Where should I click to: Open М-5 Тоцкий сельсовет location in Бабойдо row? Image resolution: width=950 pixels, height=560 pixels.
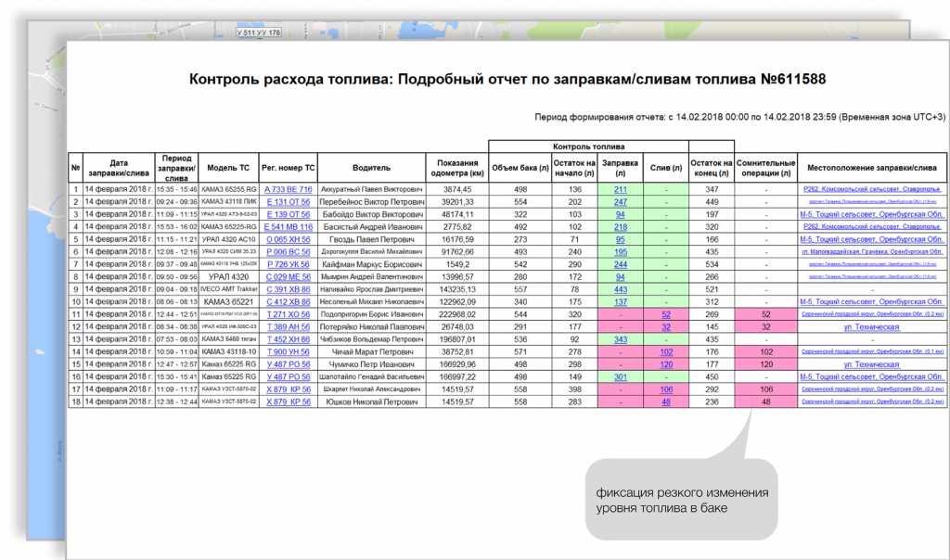[872, 214]
